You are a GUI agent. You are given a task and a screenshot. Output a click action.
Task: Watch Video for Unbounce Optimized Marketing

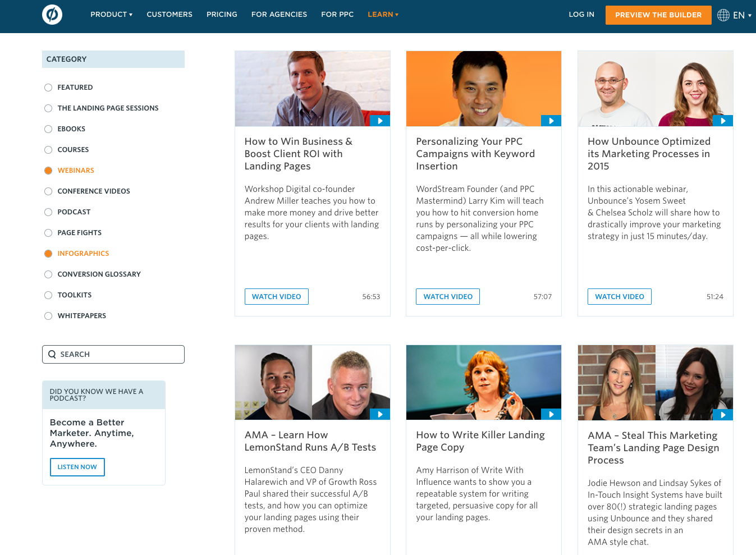pos(620,296)
